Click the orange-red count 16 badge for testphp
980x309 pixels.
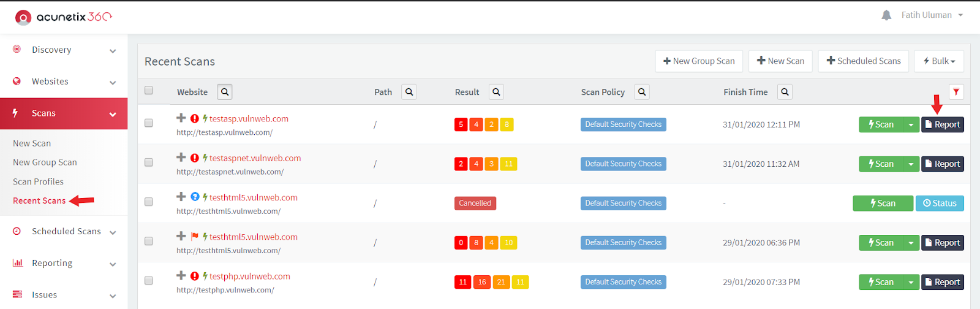coord(482,282)
